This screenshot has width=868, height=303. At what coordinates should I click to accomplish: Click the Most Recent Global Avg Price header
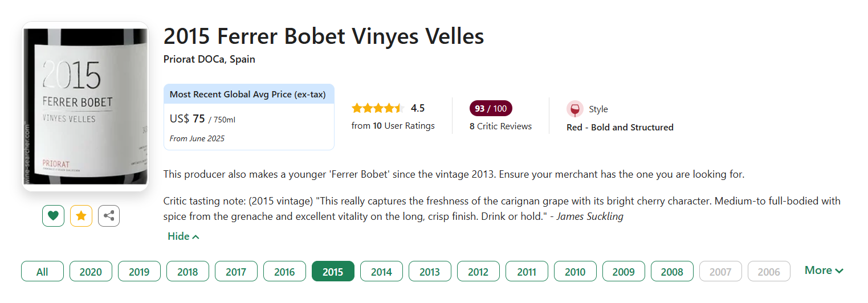pyautogui.click(x=248, y=94)
